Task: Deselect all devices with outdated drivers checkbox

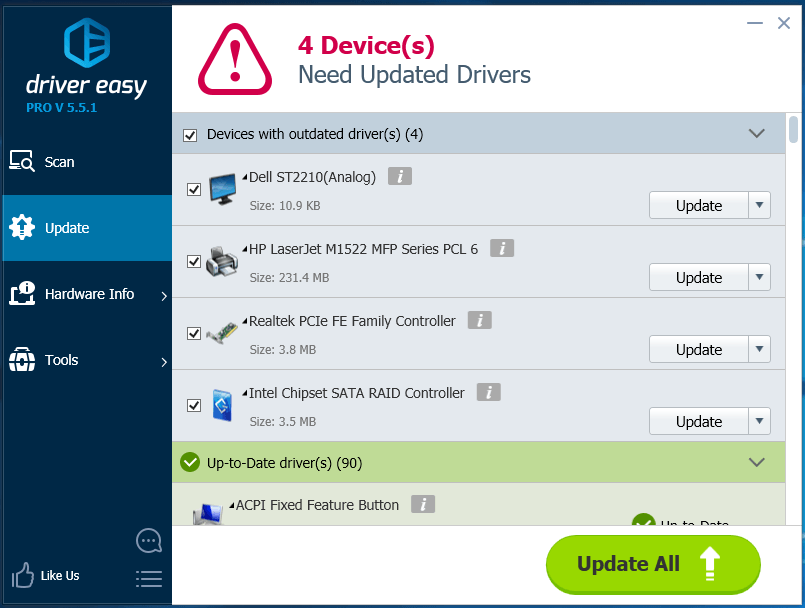Action: (x=190, y=135)
